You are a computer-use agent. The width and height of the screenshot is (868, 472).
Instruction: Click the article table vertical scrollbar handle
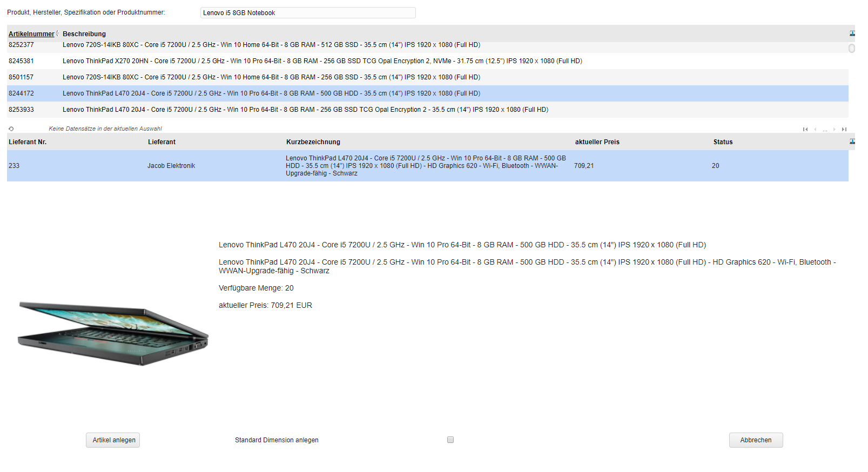852,48
